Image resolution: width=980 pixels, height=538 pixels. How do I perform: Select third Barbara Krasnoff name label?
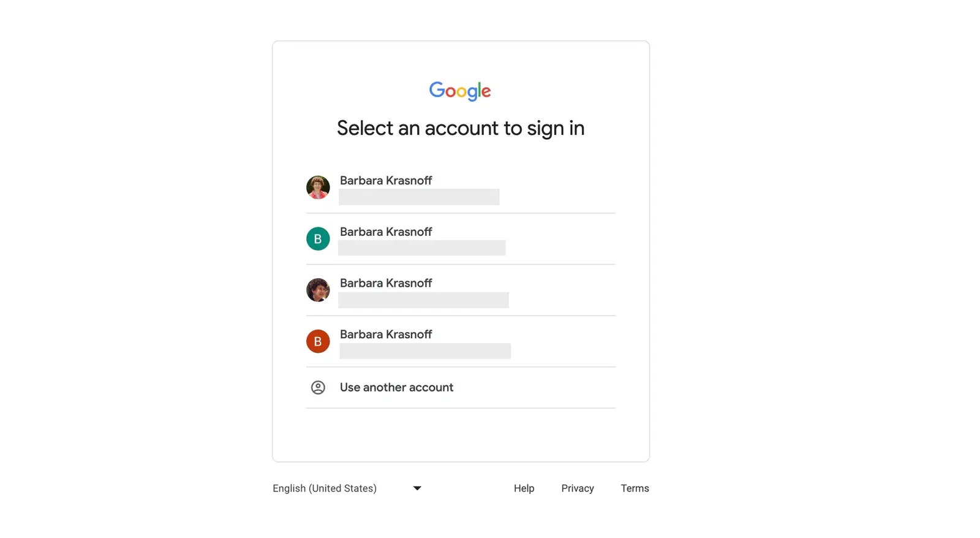pyautogui.click(x=386, y=283)
